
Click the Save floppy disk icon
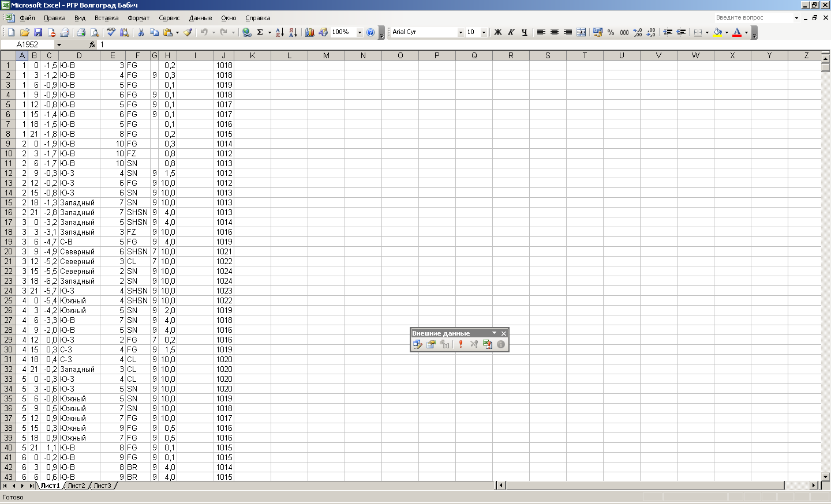click(x=38, y=32)
